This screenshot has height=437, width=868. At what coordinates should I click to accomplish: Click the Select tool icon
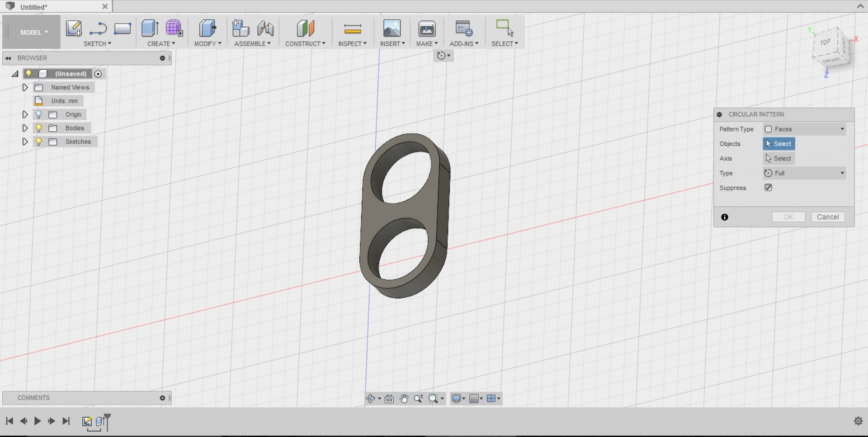point(505,28)
